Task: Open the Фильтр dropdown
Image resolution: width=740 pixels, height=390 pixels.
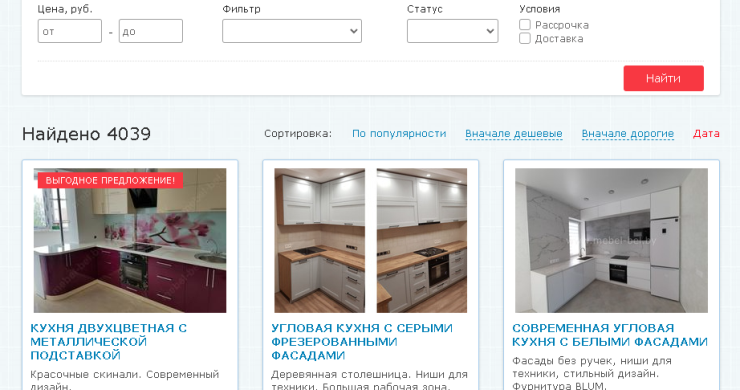Action: pyautogui.click(x=292, y=31)
